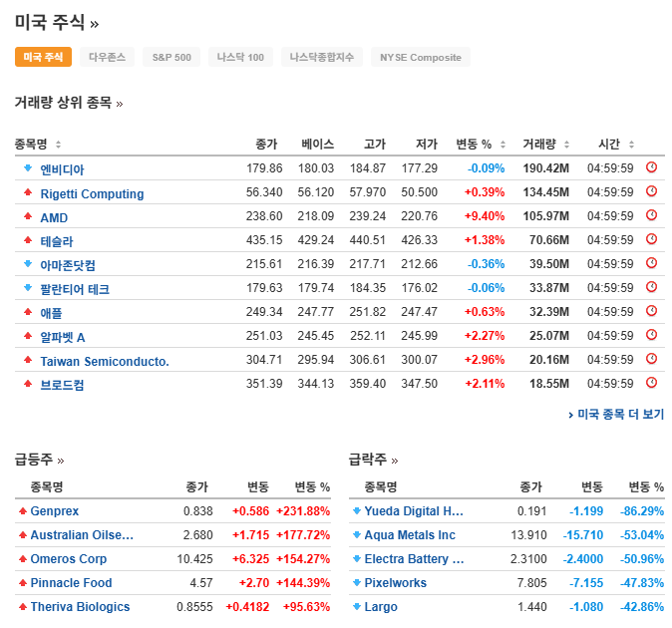Open the 테슬라 stock link
Viewport: 672px width, 628px height.
57,241
